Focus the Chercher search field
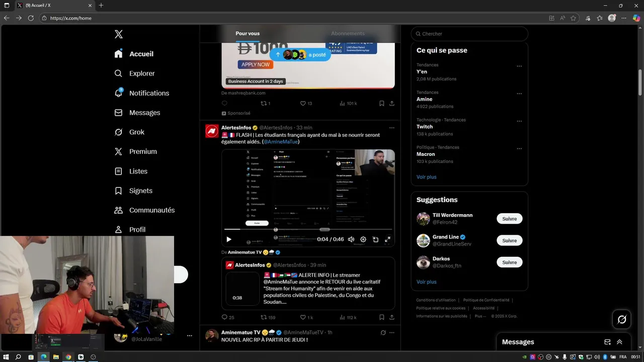The width and height of the screenshot is (644, 362). pyautogui.click(x=469, y=34)
